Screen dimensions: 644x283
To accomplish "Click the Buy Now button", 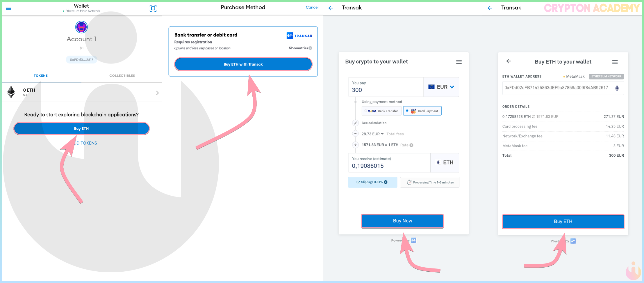I will pos(402,221).
